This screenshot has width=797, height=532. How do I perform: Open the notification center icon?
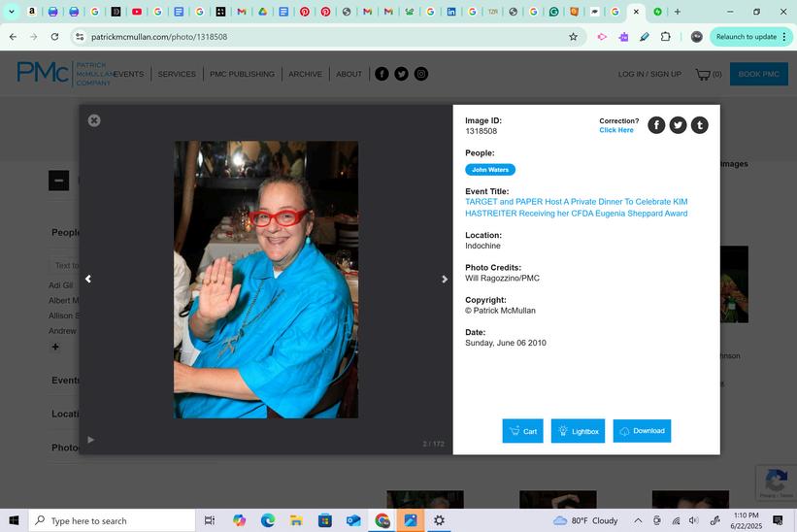778,519
